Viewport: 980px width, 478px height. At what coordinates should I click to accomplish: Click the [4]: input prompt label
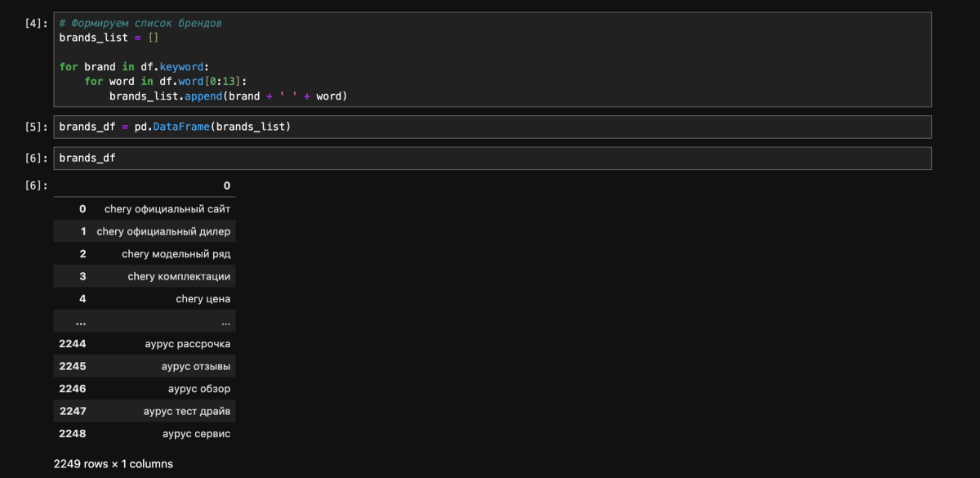pos(37,24)
